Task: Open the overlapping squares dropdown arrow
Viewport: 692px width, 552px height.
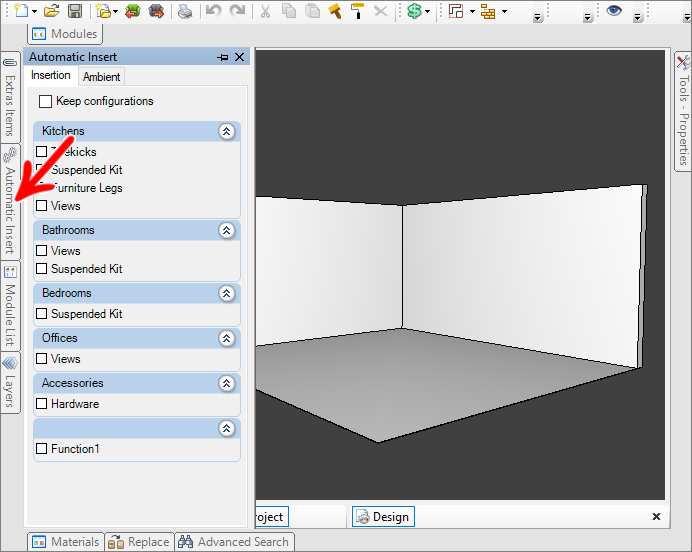Action: pyautogui.click(x=472, y=11)
